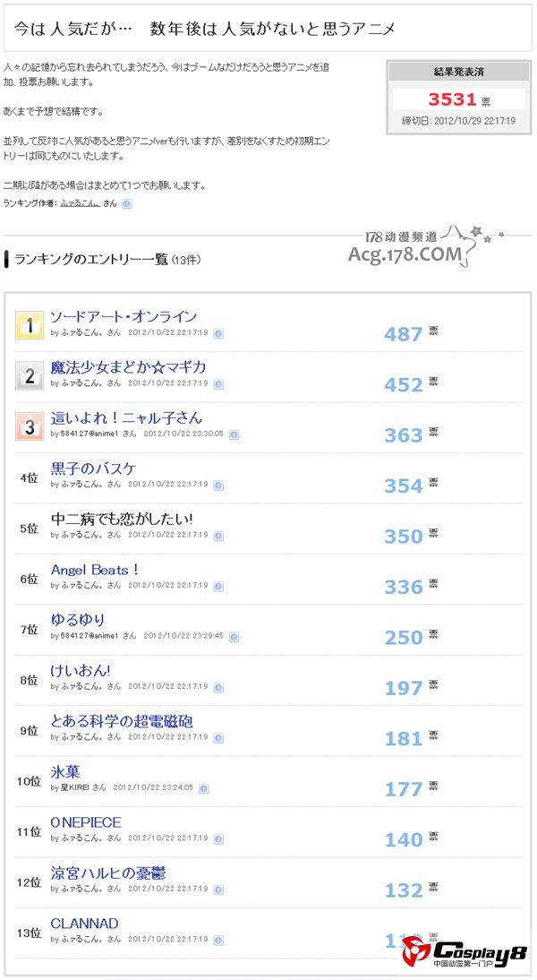This screenshot has height=980, width=537.
Task: Click the small icon beside 這いよれ!ニャル子さん timestamp
Action: (234, 434)
